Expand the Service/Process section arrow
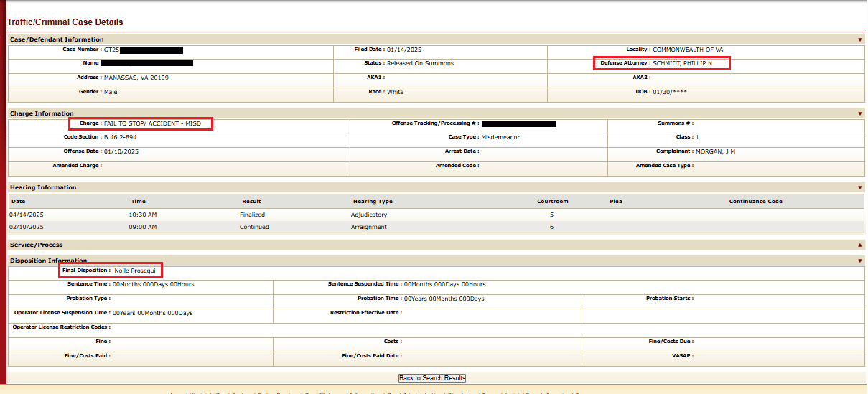This screenshot has width=868, height=394. click(x=859, y=245)
